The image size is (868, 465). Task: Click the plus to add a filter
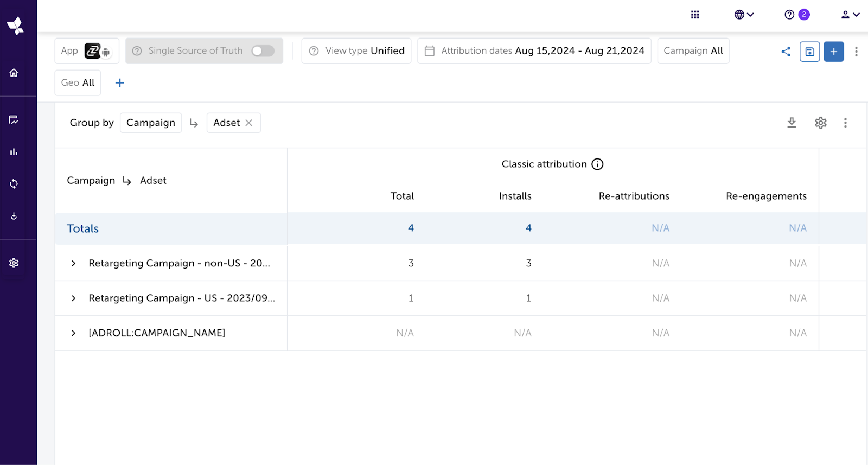(120, 83)
